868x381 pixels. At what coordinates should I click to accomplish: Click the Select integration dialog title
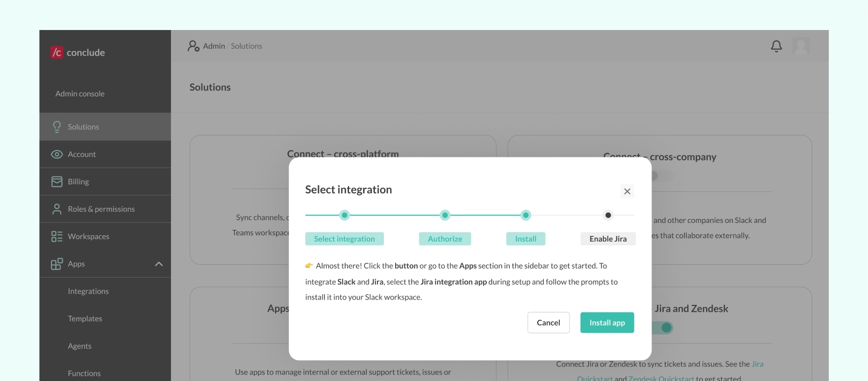(348, 189)
